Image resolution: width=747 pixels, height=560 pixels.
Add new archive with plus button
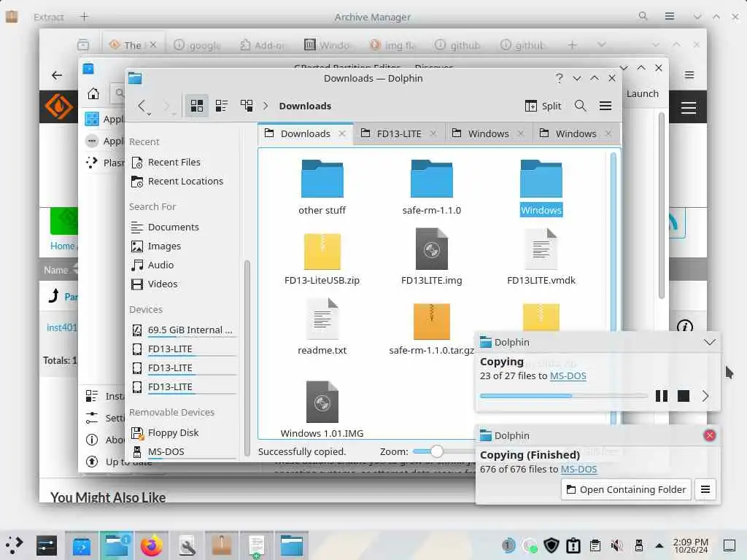pos(85,17)
